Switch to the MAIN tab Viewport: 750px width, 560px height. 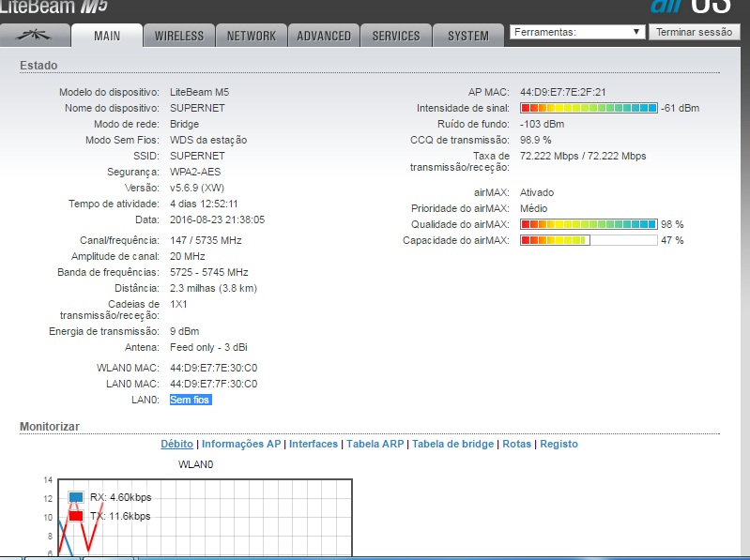tap(107, 36)
